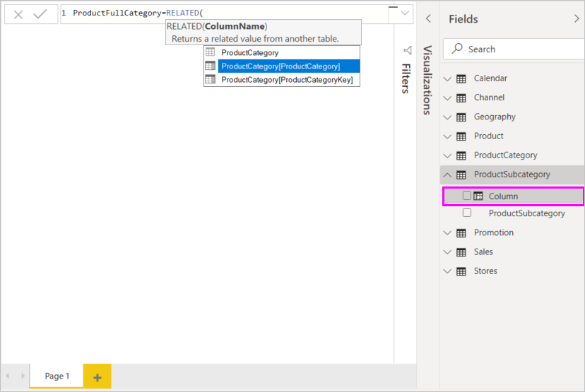The image size is (585, 392).
Task: Select the Stores table name
Action: tap(485, 271)
